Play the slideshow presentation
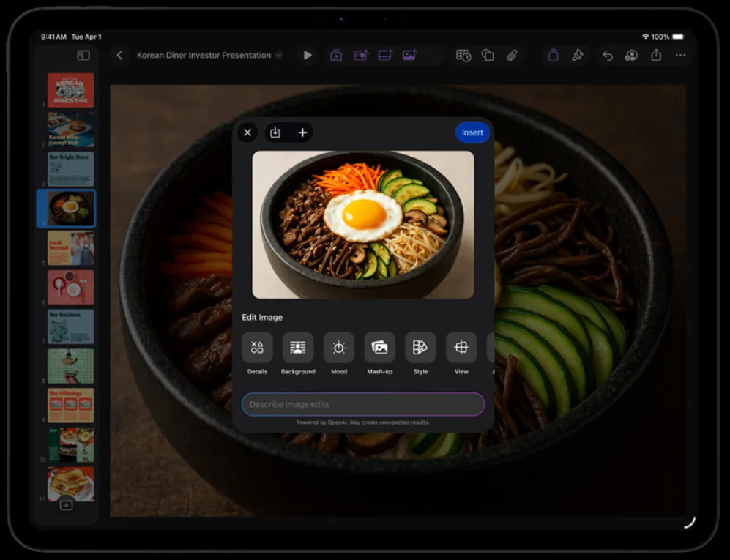 pyautogui.click(x=308, y=55)
